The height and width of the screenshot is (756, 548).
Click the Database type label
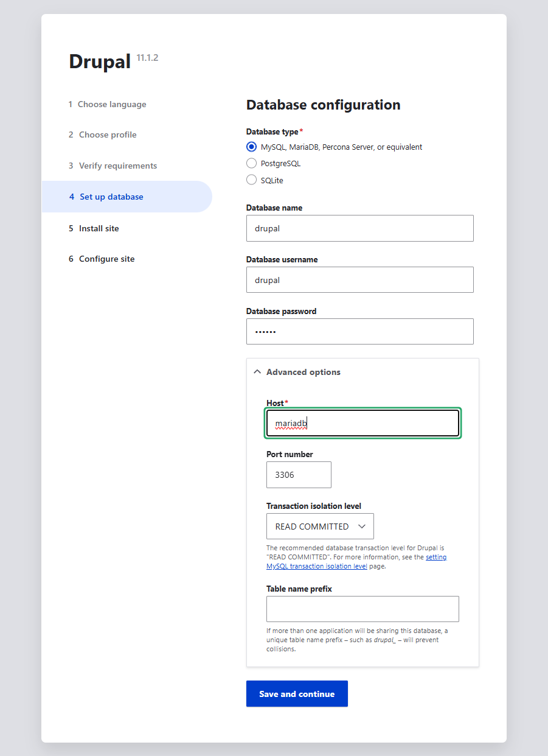click(x=272, y=131)
